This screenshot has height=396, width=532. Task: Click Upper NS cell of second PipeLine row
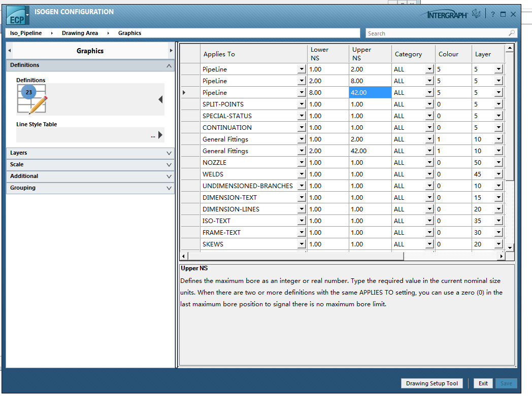370,81
